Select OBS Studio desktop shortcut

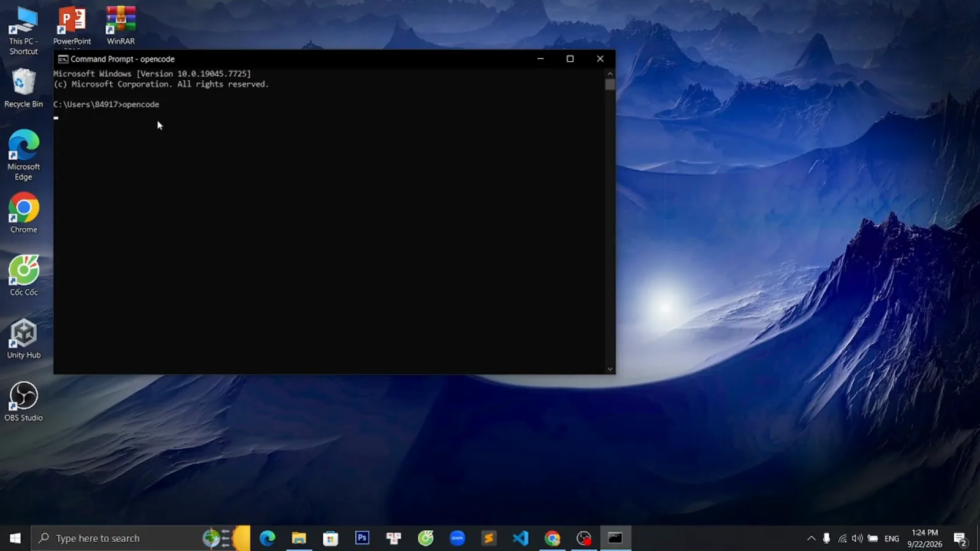23,402
